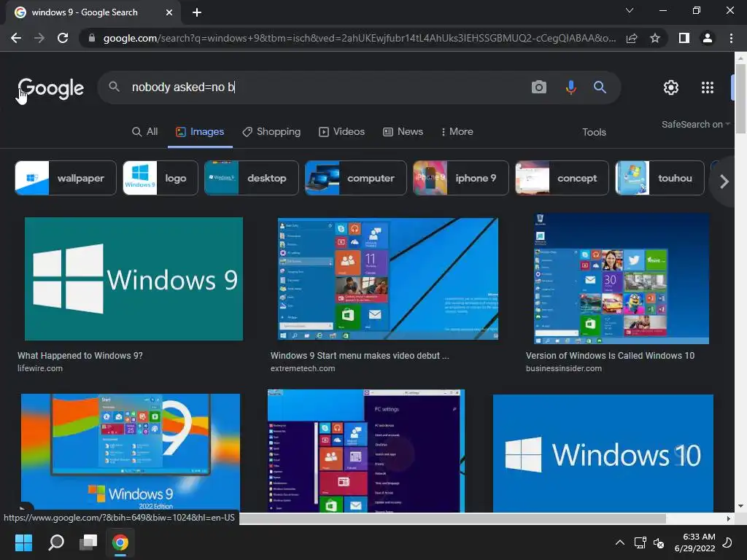Open SafeSearch on dropdown
Viewport: 747px width, 560px height.
[x=695, y=124]
